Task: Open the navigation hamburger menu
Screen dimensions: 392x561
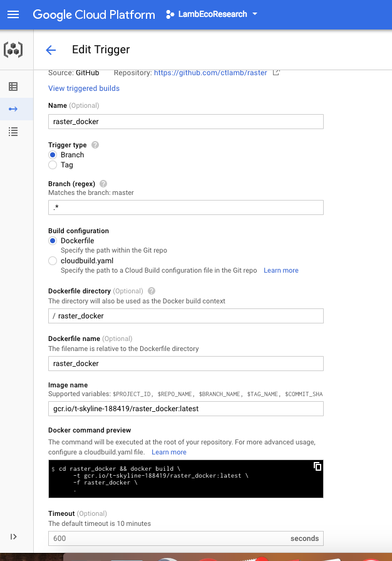Action: click(x=13, y=14)
